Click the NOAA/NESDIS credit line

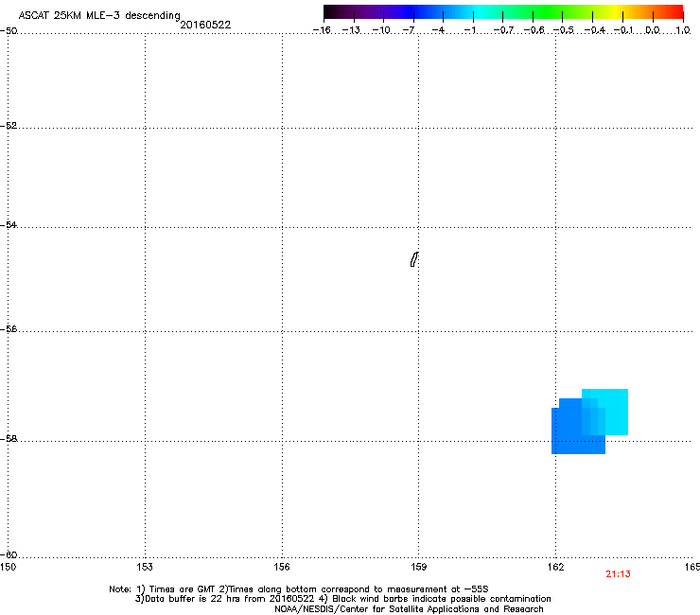pyautogui.click(x=409, y=609)
